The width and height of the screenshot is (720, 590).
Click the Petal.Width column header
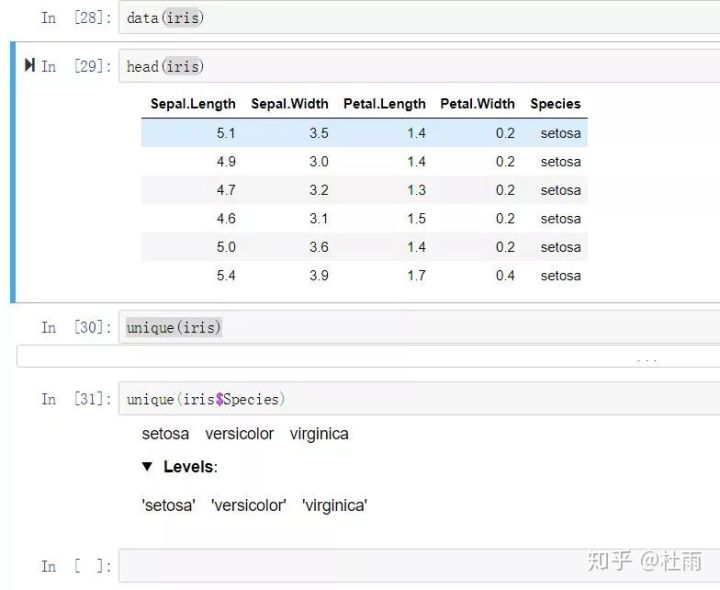click(x=478, y=104)
